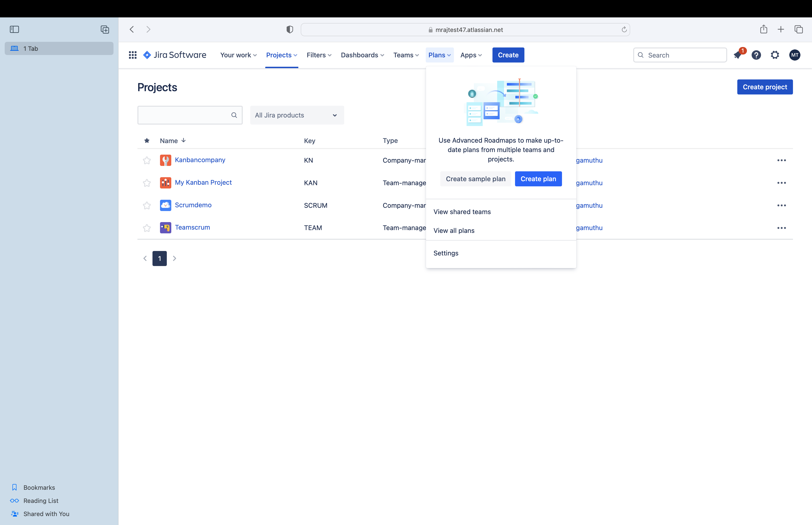This screenshot has height=525, width=812.
Task: Open the Help question mark icon
Action: 757,55
